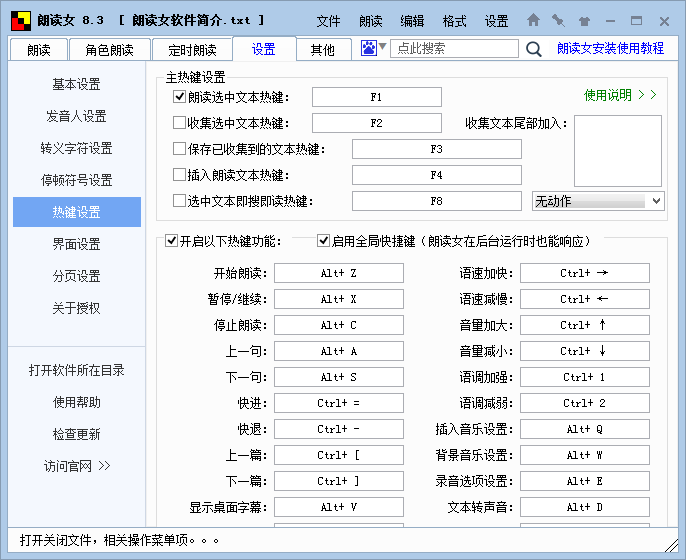
Task: Select 分页设置 in the sidebar
Action: pyautogui.click(x=77, y=276)
